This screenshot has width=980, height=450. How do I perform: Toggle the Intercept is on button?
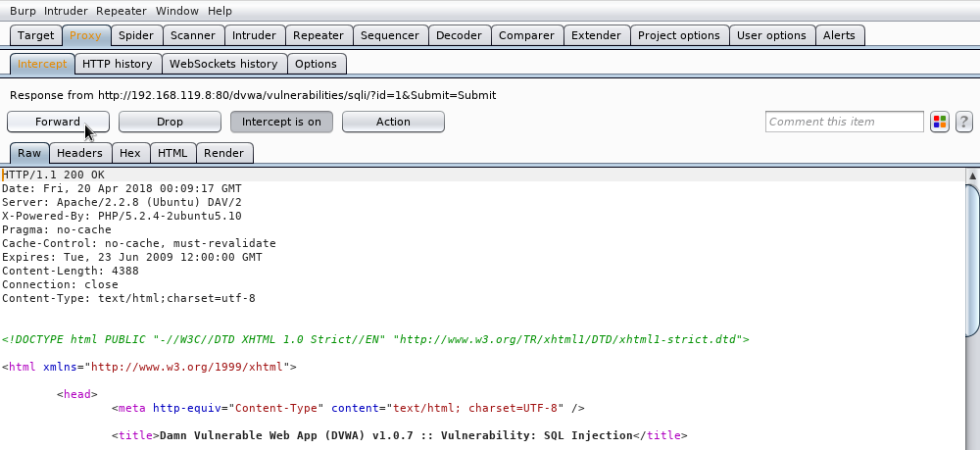tap(281, 122)
